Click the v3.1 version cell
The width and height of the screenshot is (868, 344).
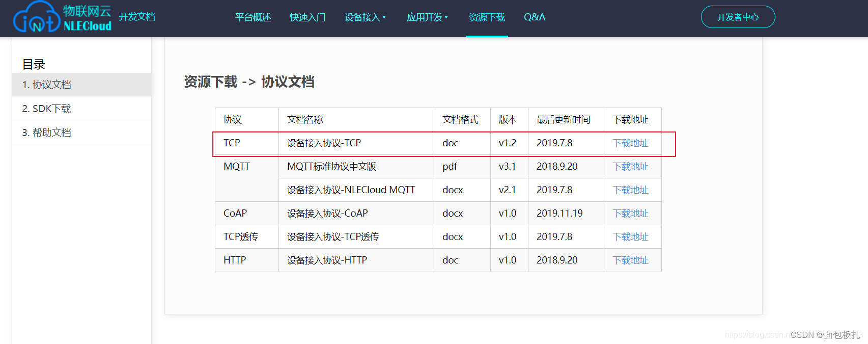[509, 167]
